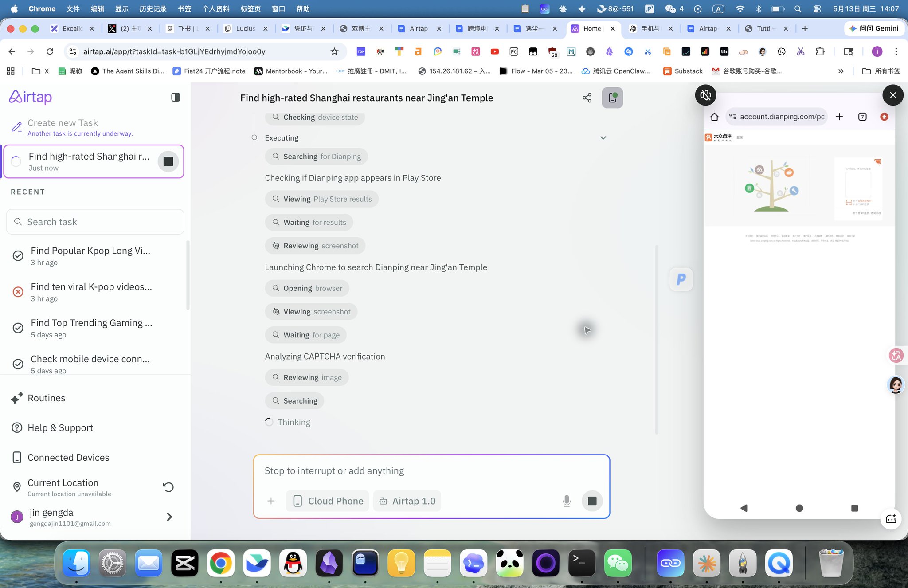Share the Shanghai restaurants task
This screenshot has width=908, height=588.
tap(587, 98)
